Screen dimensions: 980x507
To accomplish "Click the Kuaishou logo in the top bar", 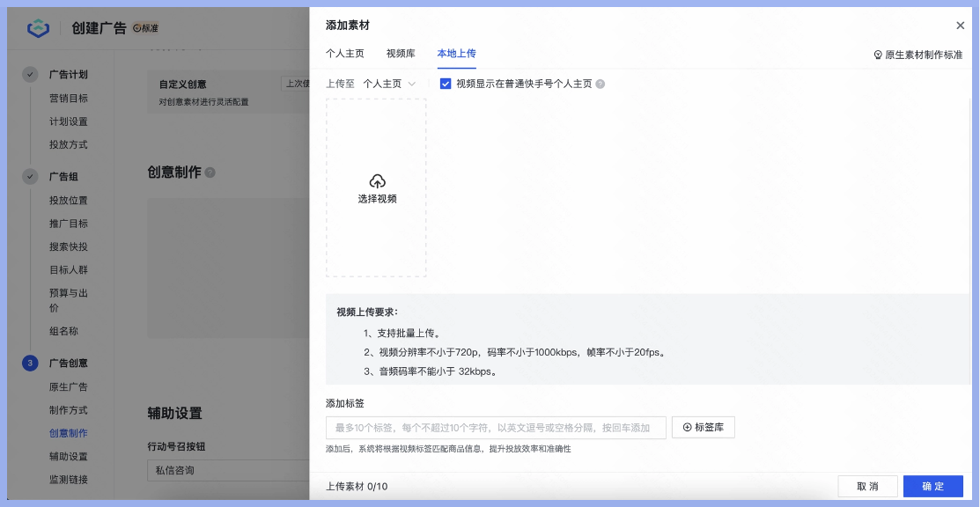I will [37, 26].
